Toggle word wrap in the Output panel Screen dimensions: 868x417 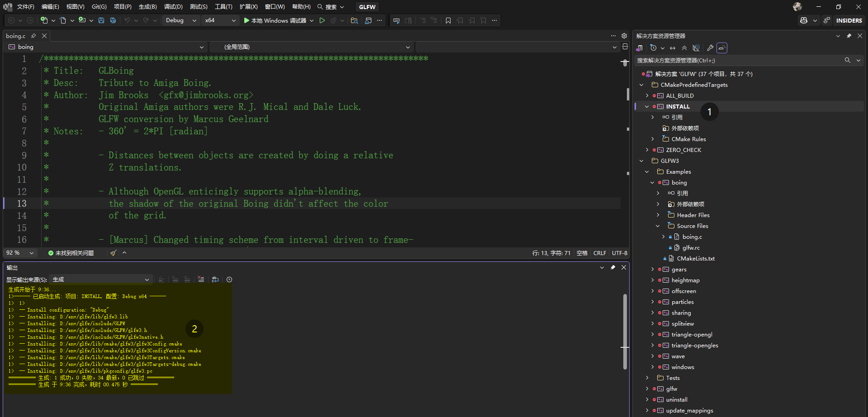[x=215, y=280]
